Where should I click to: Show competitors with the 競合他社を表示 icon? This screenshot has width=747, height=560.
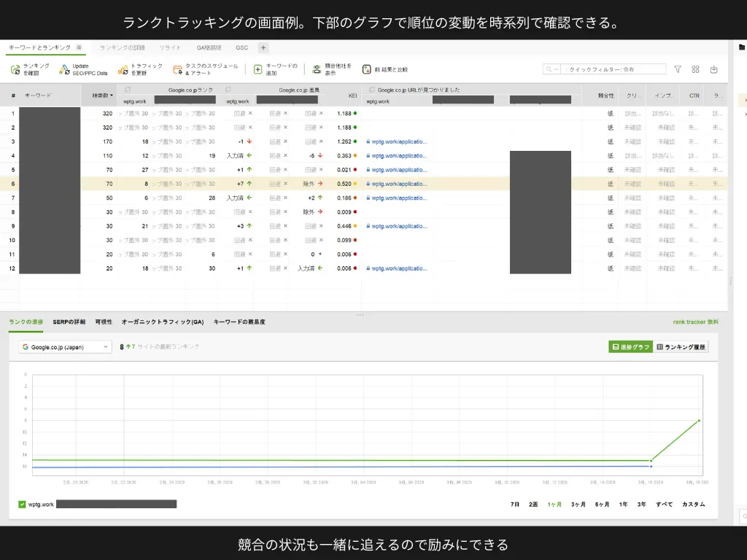pyautogui.click(x=315, y=69)
